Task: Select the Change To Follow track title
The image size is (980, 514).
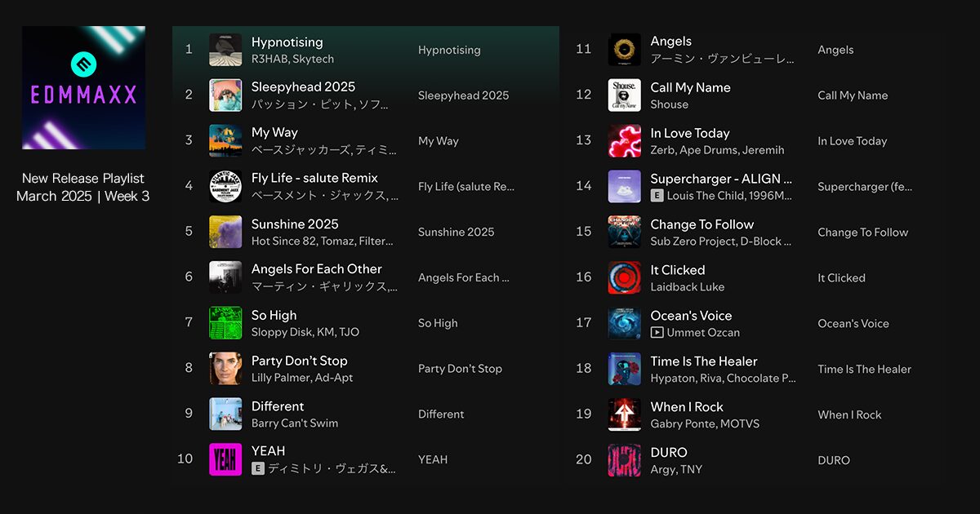Action: tap(702, 224)
